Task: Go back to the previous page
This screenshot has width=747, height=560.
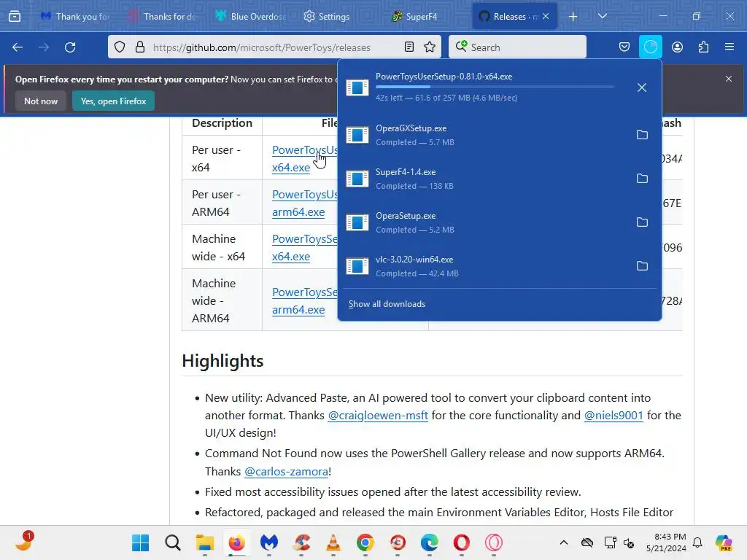Action: [x=18, y=47]
